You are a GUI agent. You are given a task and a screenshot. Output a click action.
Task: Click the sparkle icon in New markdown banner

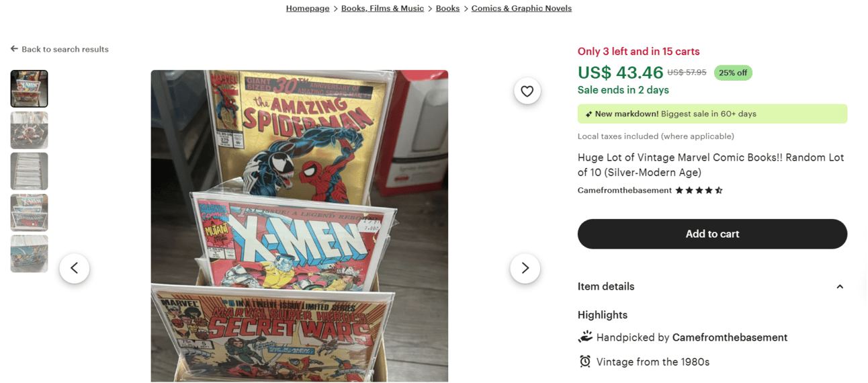pyautogui.click(x=589, y=114)
